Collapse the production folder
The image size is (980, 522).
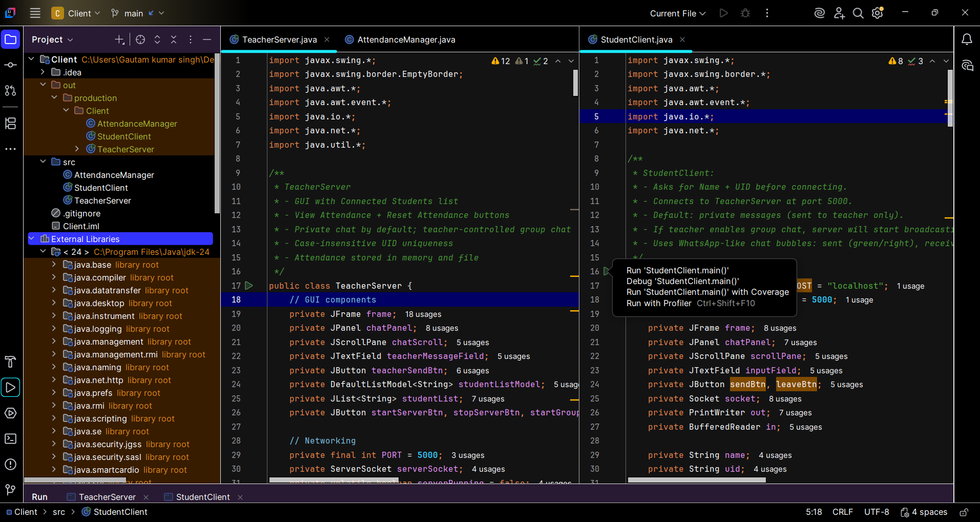pos(54,97)
